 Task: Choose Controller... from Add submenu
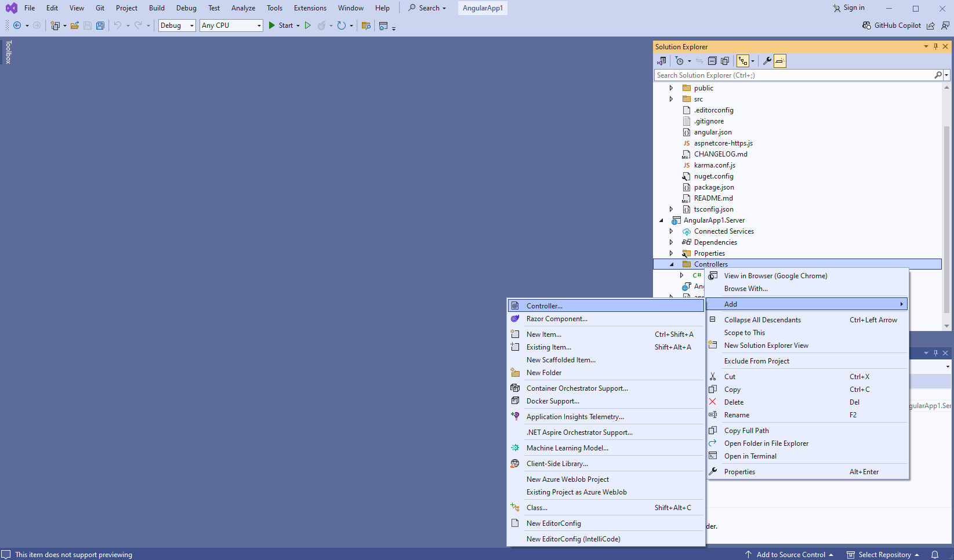[606, 306]
